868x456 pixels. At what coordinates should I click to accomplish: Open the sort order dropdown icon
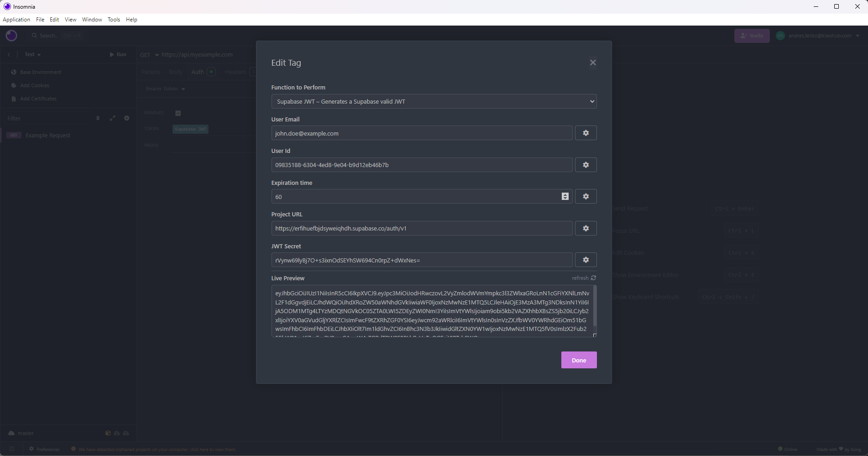(98, 118)
